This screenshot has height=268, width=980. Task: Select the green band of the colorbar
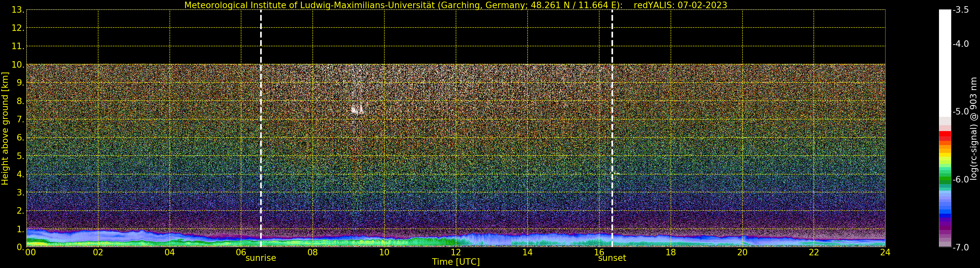tap(945, 180)
